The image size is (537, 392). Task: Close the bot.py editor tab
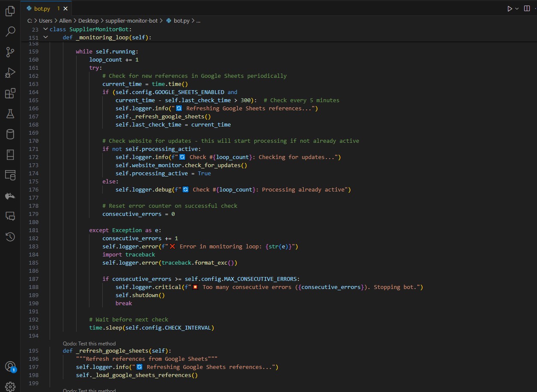65,9
